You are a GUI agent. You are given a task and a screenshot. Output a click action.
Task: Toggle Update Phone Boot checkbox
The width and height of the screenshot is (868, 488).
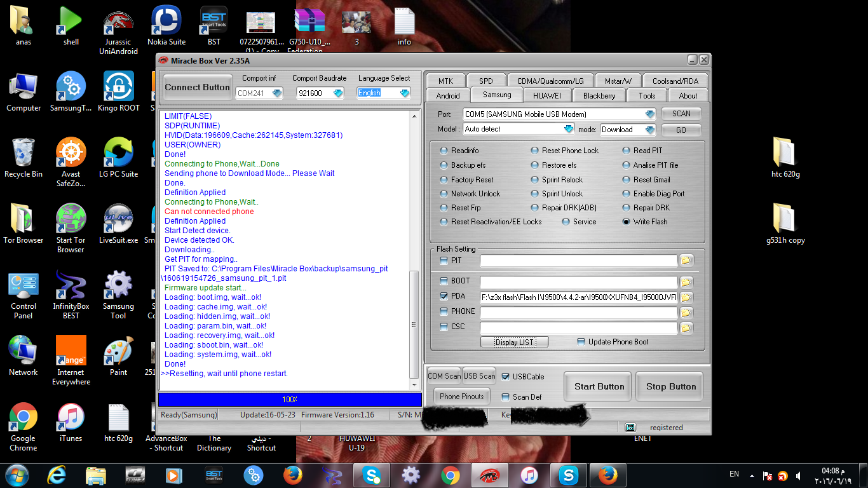coord(581,342)
